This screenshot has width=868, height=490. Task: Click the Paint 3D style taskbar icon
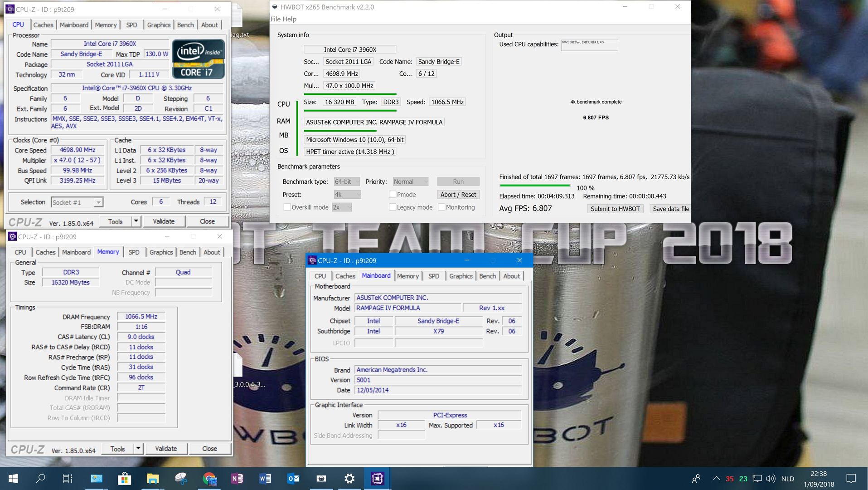(x=181, y=479)
